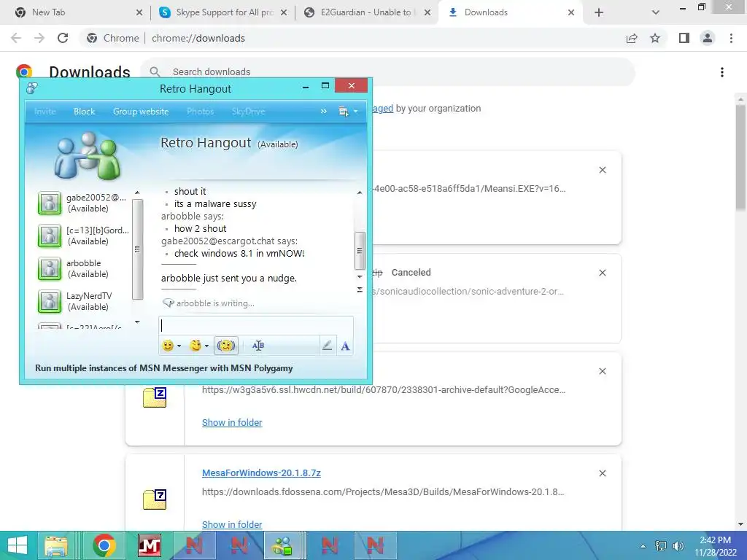Select gabe20052 contact avatar

pos(50,203)
